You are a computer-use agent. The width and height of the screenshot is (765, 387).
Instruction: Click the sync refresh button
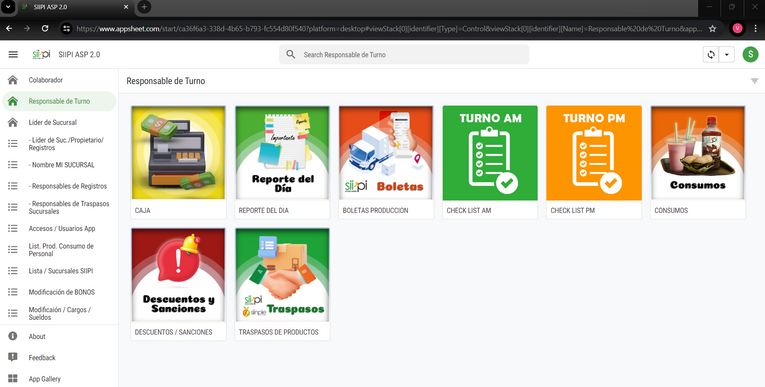(x=711, y=55)
